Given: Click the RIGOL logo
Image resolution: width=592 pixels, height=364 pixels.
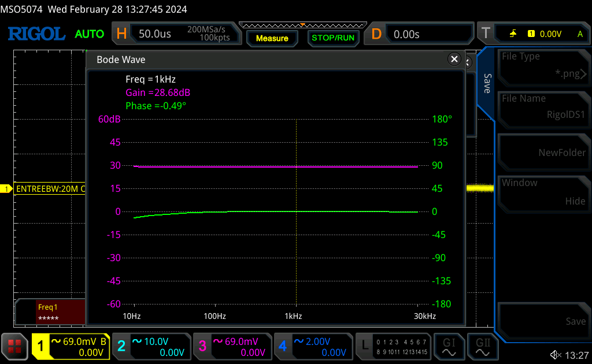Looking at the screenshot, I should [x=36, y=34].
